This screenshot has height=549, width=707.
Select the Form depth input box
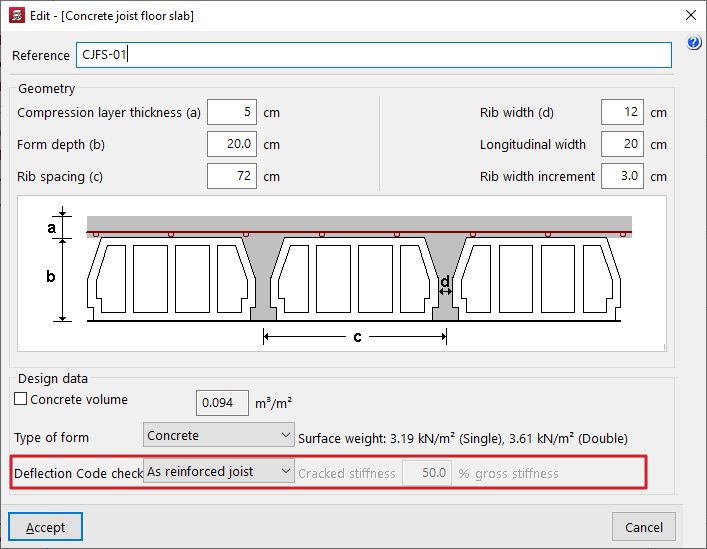pos(232,145)
